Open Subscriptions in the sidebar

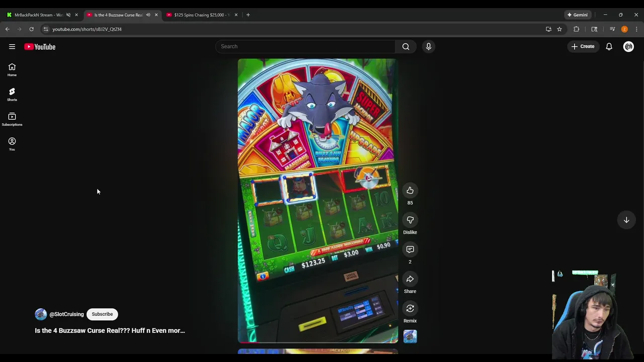click(x=12, y=120)
